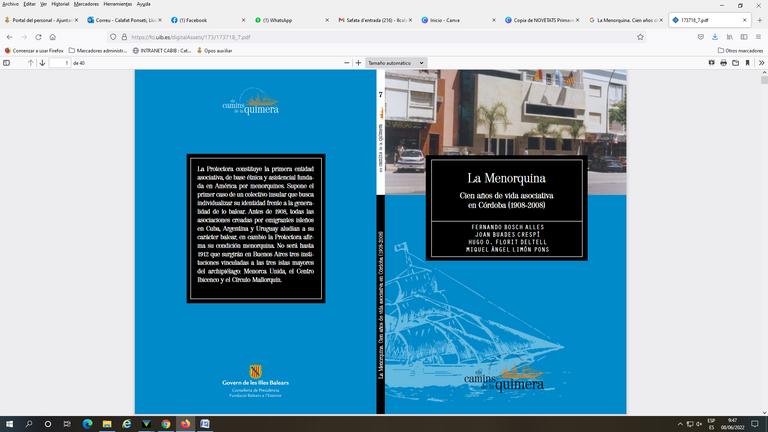Open the Archivo menu
768x432 pixels.
10,4
